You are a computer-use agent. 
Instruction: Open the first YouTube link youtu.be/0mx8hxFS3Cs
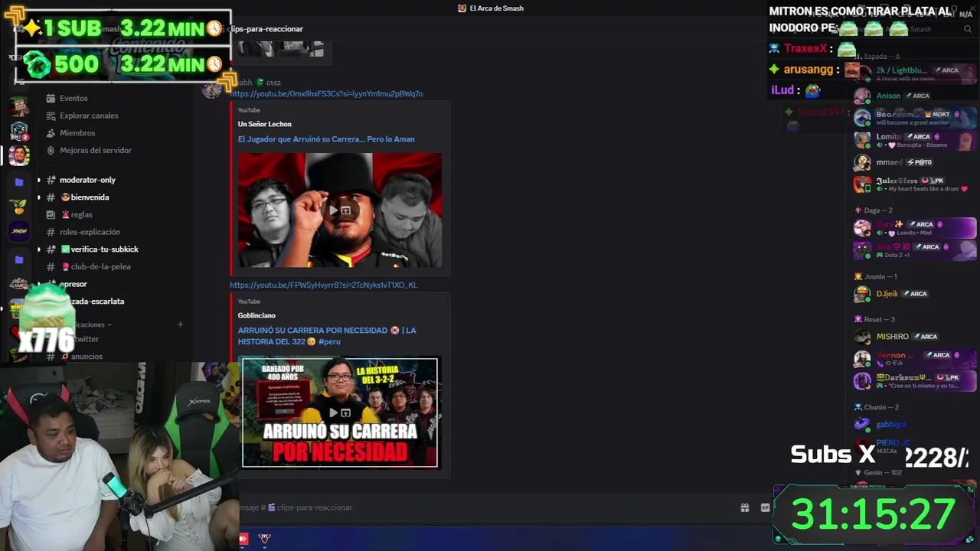[x=326, y=93]
